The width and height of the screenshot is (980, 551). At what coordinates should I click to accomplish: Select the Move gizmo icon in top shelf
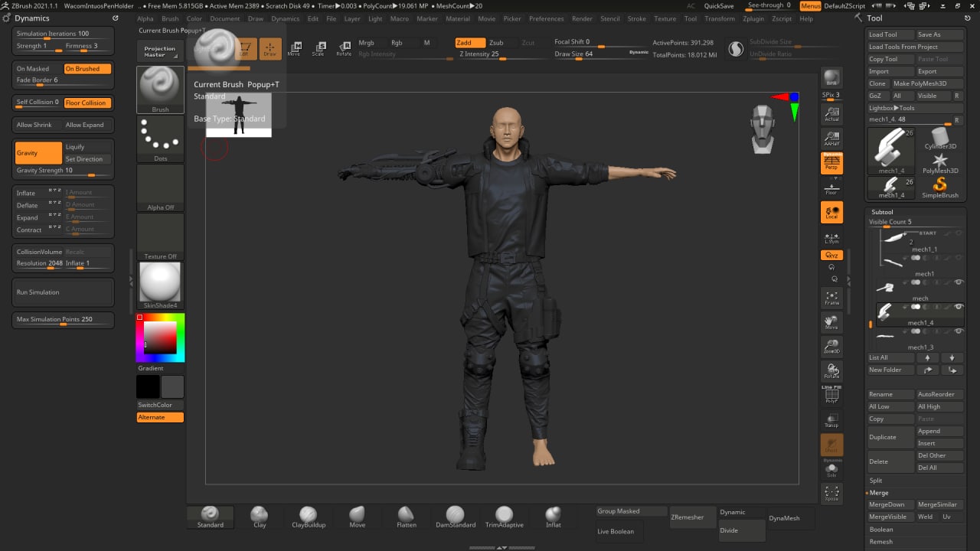294,48
